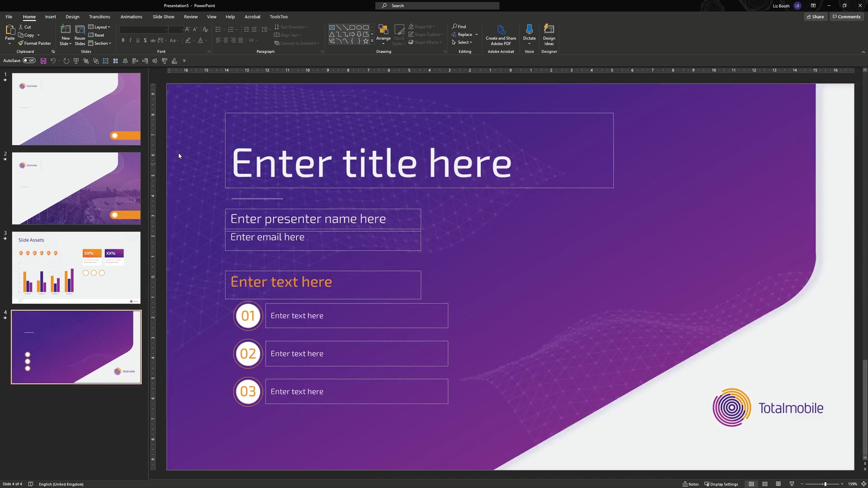Viewport: 868px width, 488px height.
Task: Click Create and Share Adobe PDF
Action: pos(500,34)
